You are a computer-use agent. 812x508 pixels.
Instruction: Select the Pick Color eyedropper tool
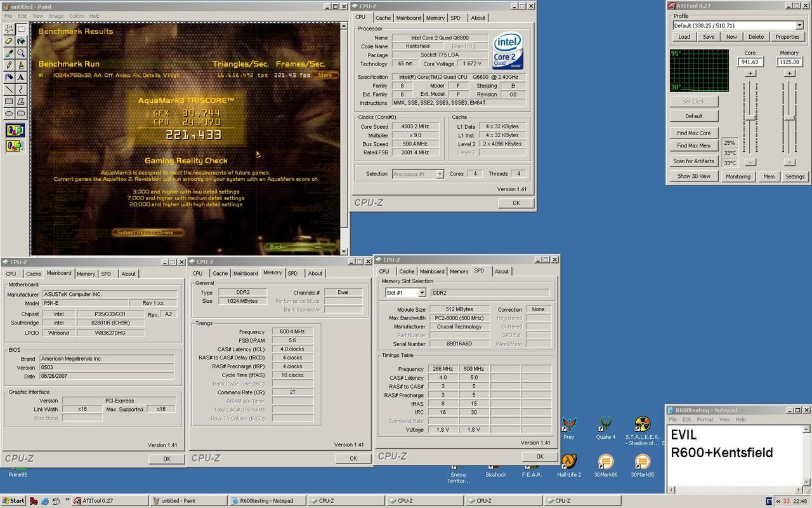[9, 53]
